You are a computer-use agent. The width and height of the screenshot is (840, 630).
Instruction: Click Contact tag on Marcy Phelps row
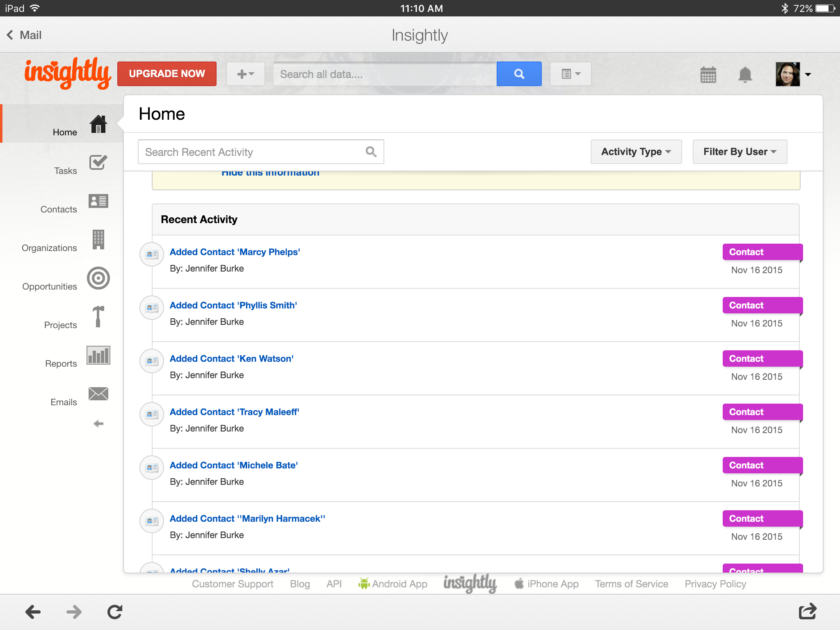coord(762,252)
